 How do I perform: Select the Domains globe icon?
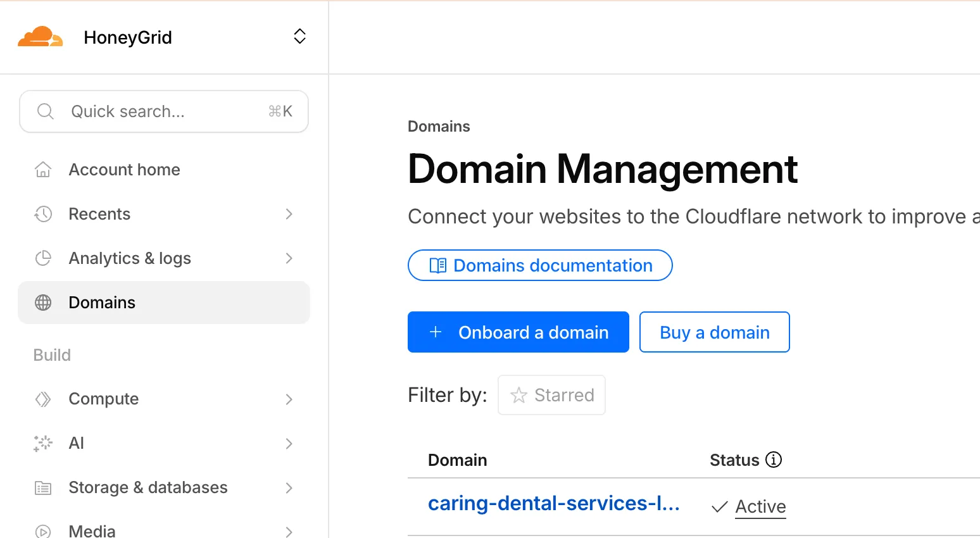42,303
